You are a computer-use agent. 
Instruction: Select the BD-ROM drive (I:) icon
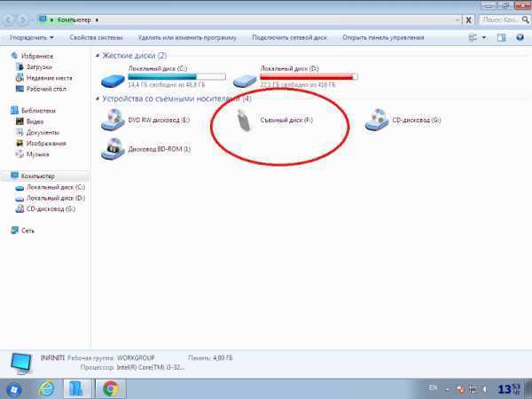(113, 149)
